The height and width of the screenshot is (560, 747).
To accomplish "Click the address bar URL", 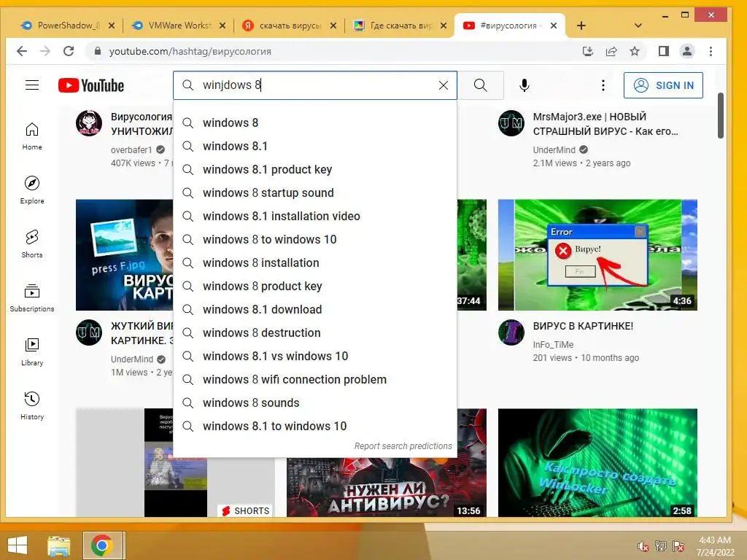I will pyautogui.click(x=190, y=52).
